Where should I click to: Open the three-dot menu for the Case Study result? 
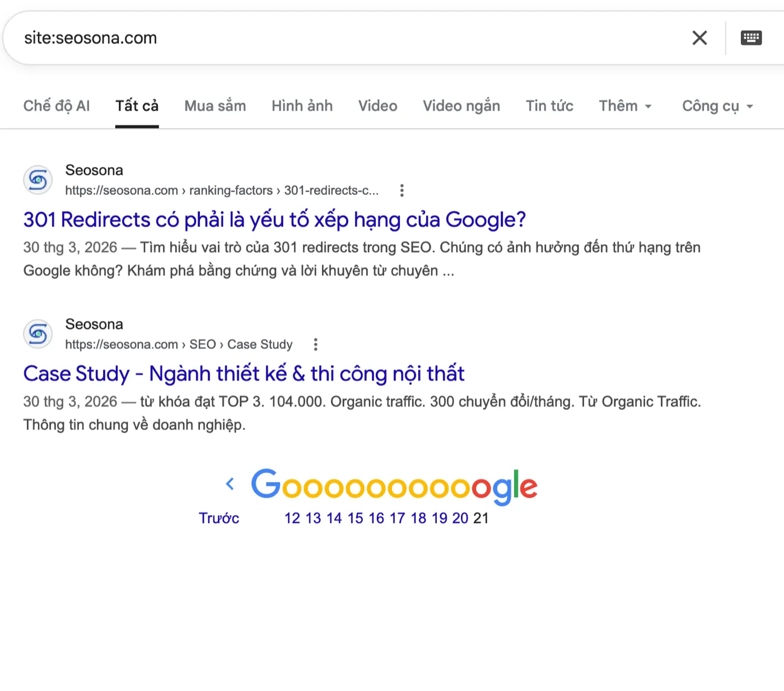click(316, 344)
